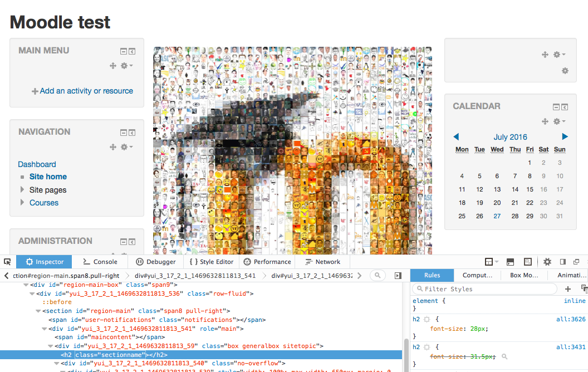The image size is (588, 372).
Task: Hide the Calendar block
Action: pos(556,107)
